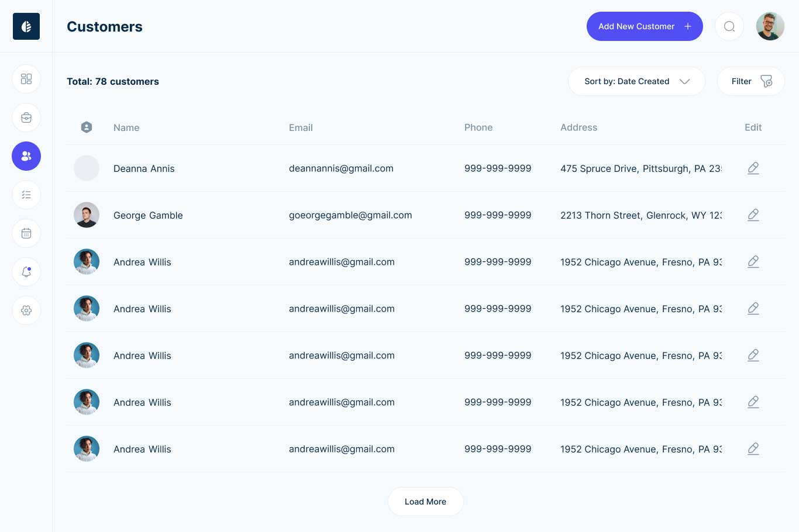Click the notifications bell icon
Viewport: 799px width, 532px height.
(26, 272)
